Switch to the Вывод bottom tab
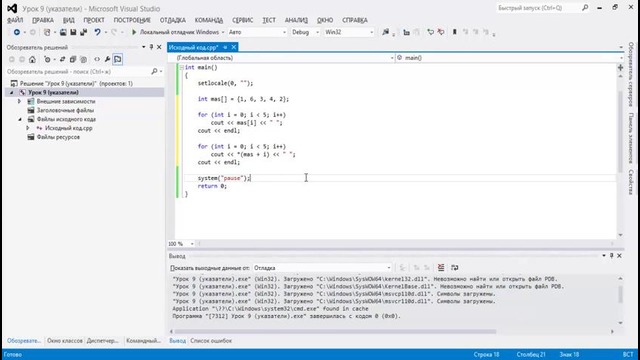640x360 pixels. click(178, 341)
